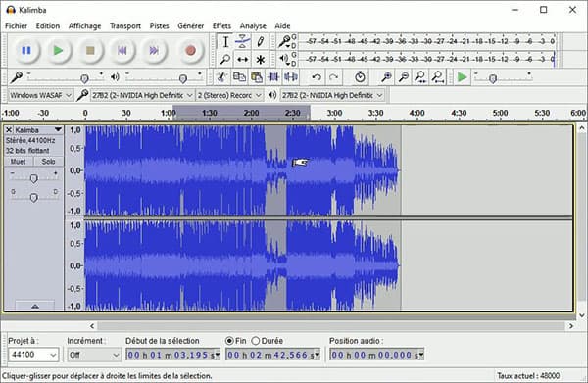Viewport: 588px width, 383px height.
Task: Open the Transport menu
Action: click(x=125, y=25)
